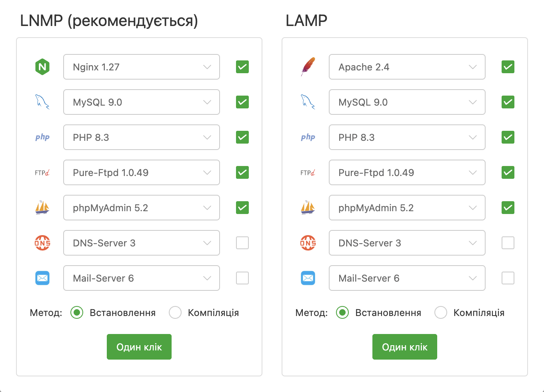The width and height of the screenshot is (544, 392).
Task: Click the PHP logo icon in LNMP
Action: (x=42, y=137)
